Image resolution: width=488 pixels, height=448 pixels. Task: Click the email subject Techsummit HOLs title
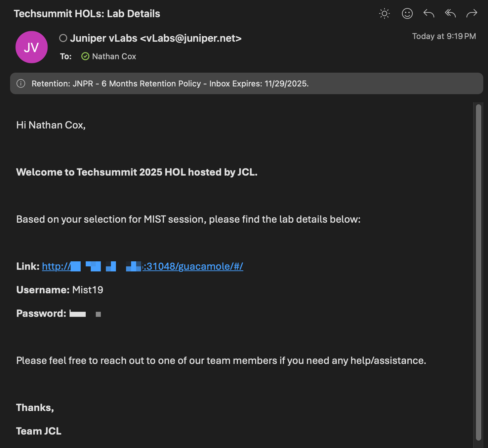[x=87, y=13]
